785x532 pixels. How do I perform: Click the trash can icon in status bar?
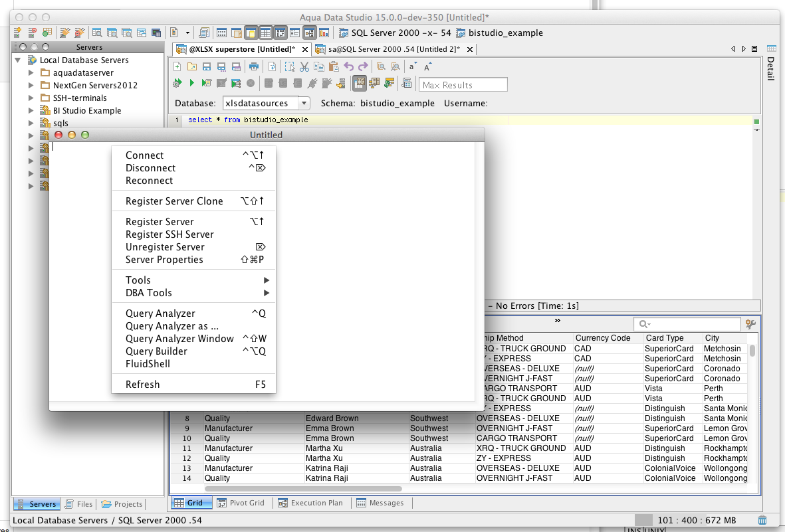762,520
